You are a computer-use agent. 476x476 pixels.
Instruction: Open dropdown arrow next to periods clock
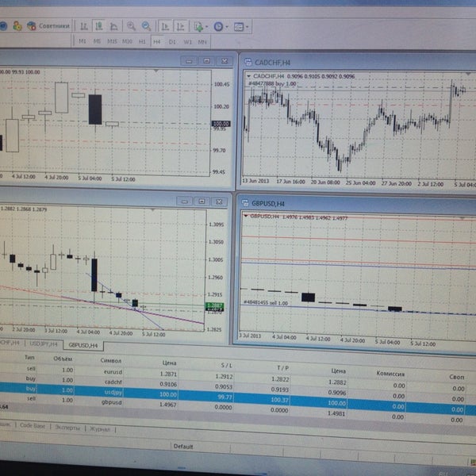point(226,27)
